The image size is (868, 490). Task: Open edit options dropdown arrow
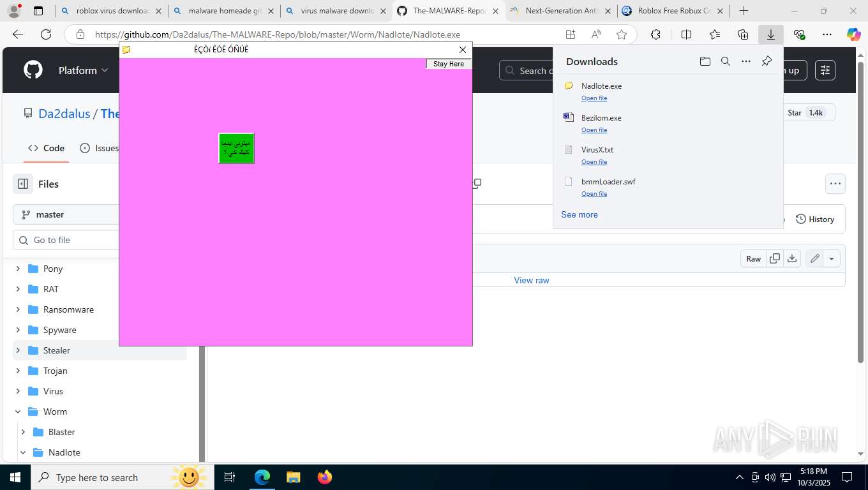832,258
